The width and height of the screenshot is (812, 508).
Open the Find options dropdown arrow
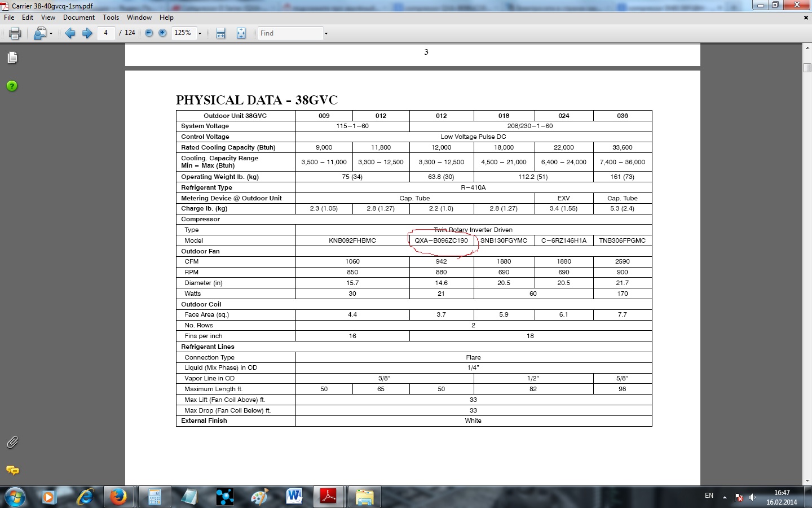(326, 33)
